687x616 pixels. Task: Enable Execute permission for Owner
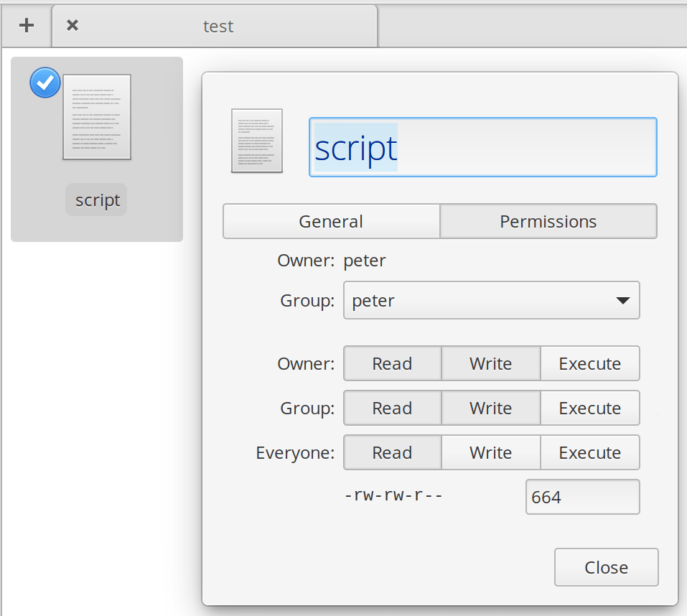coord(590,363)
